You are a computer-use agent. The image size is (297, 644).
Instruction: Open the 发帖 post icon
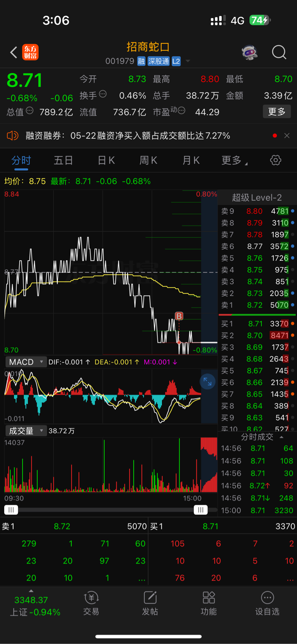pos(150,603)
